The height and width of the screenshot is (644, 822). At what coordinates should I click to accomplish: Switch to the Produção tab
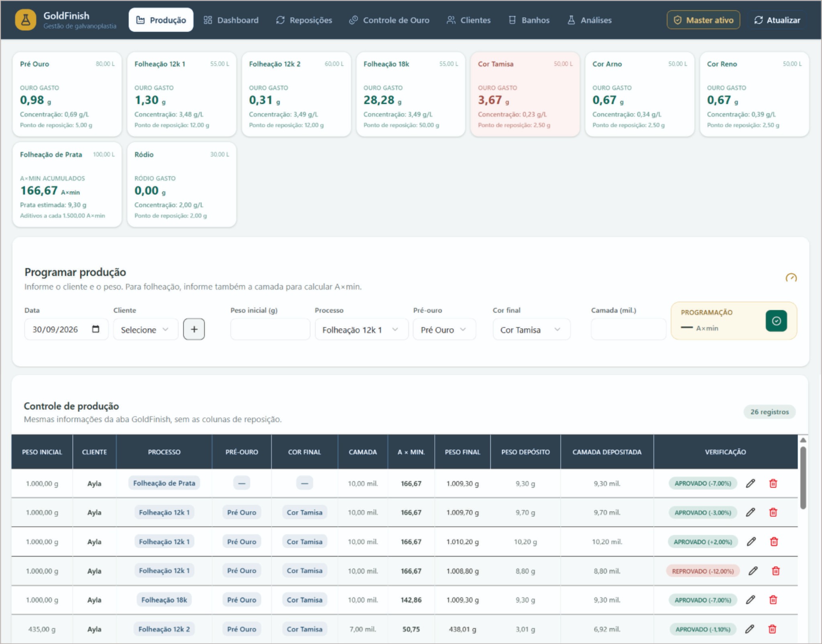tap(161, 20)
